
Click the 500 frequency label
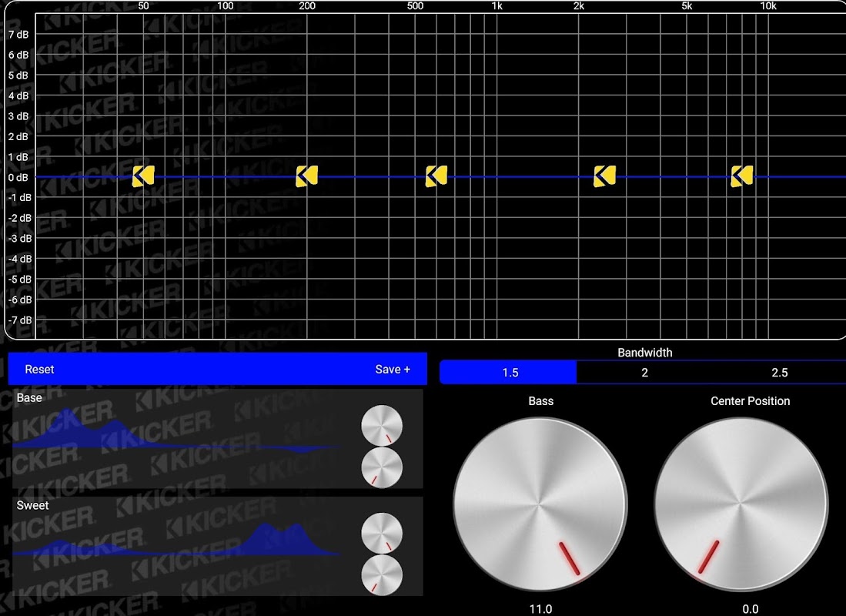point(415,6)
